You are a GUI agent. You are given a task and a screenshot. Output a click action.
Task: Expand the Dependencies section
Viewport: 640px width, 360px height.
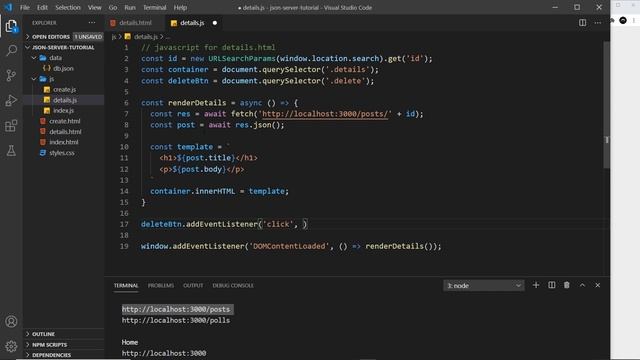[51, 355]
